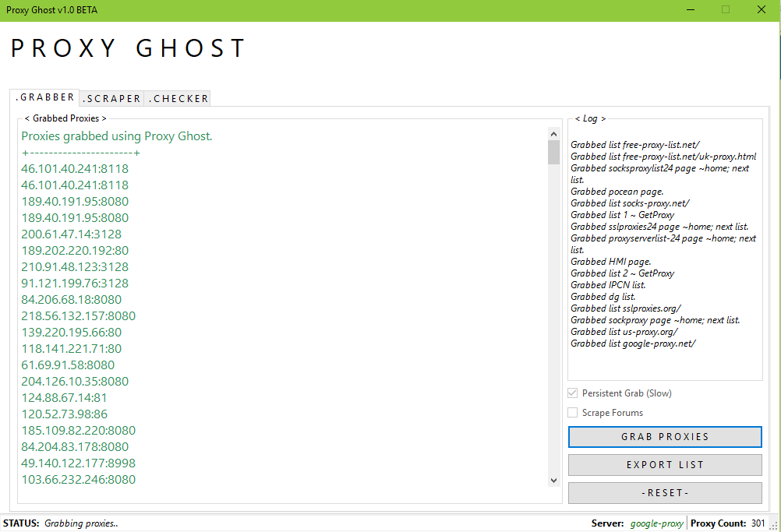The width and height of the screenshot is (781, 532).
Task: Enable the Scrape Forums checkbox
Action: [x=573, y=413]
